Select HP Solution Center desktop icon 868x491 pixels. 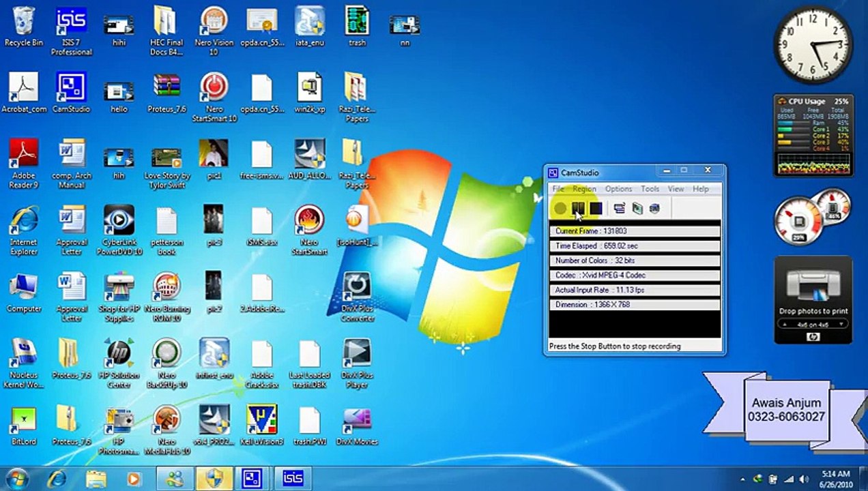pyautogui.click(x=119, y=363)
